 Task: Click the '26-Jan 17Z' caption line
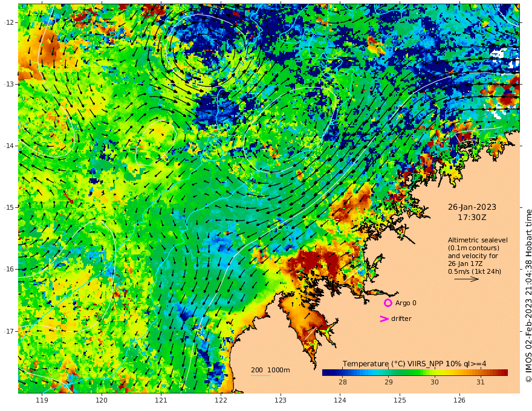[465, 264]
